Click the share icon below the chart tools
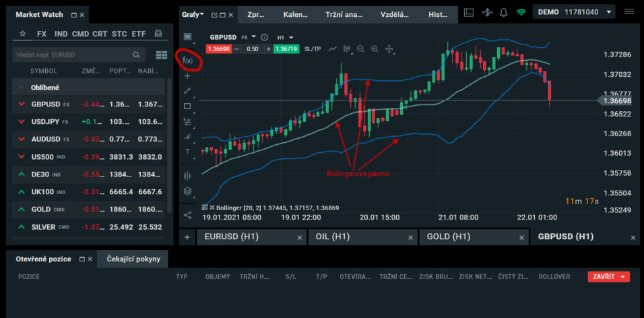This screenshot has height=318, width=644. [187, 215]
